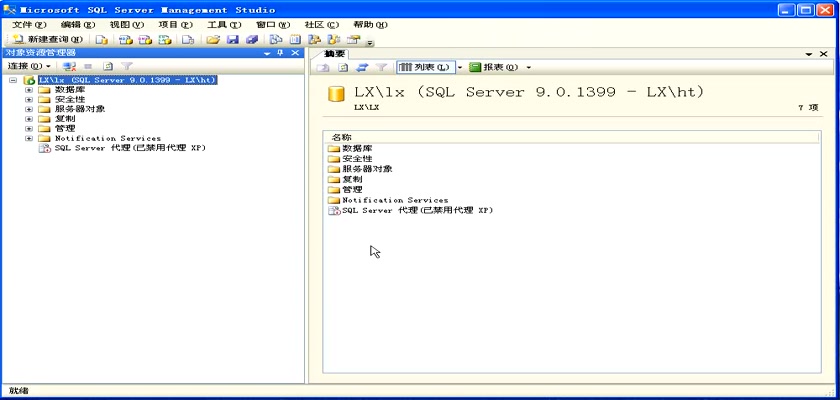Expand the 服务器对象 node in tree
840x400 pixels.
pyautogui.click(x=29, y=109)
